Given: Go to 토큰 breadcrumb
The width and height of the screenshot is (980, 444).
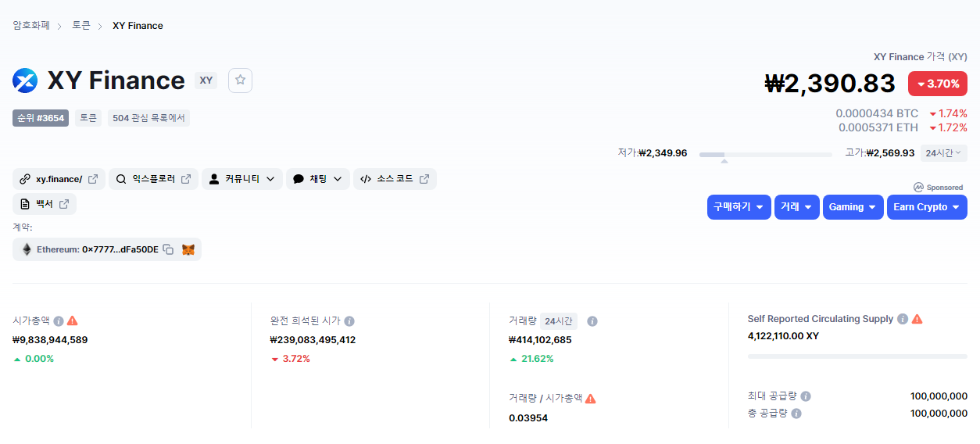Looking at the screenshot, I should [81, 26].
